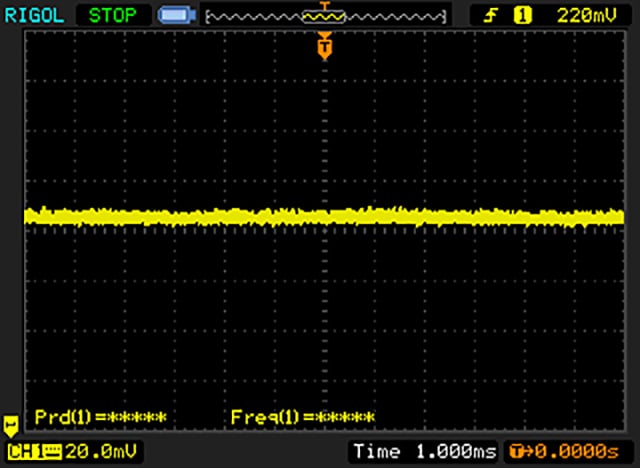640x468 pixels.
Task: Click the blue battery-shaped memory icon
Action: click(177, 16)
